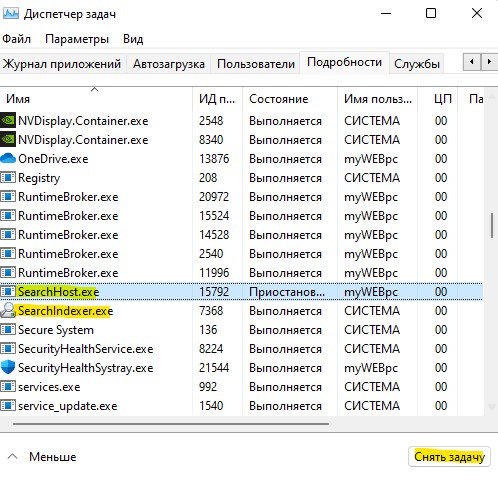Click PID 15792 cell
Screen dimensions: 498x479
[x=214, y=292]
